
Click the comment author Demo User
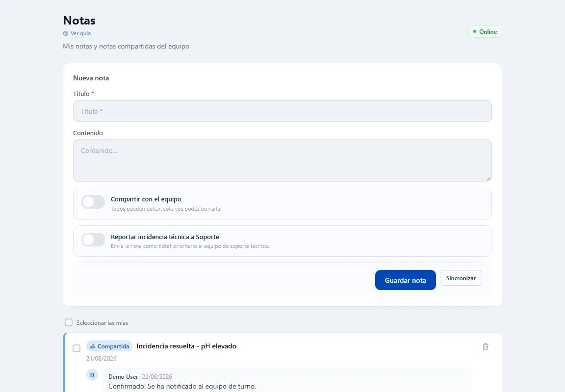coord(123,377)
